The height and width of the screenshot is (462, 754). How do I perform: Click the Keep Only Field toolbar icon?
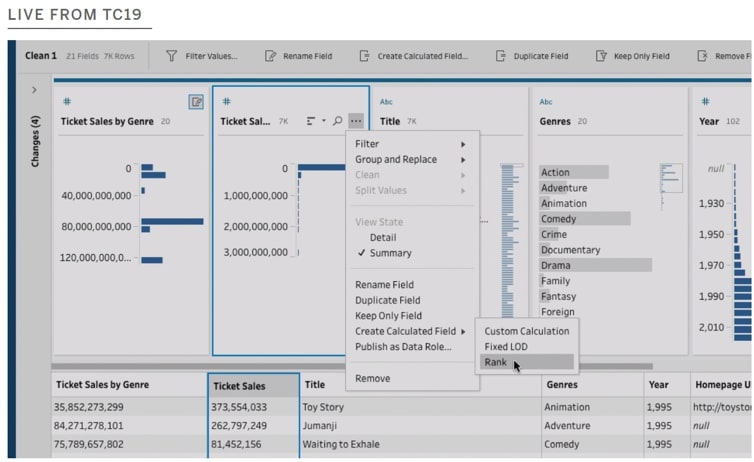[601, 56]
